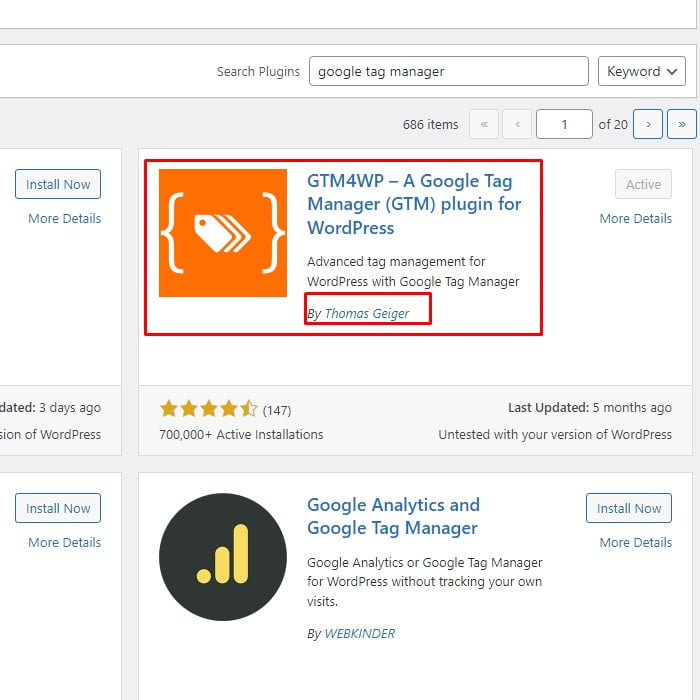Go to next results page arrow
This screenshot has width=700, height=700.
click(648, 124)
